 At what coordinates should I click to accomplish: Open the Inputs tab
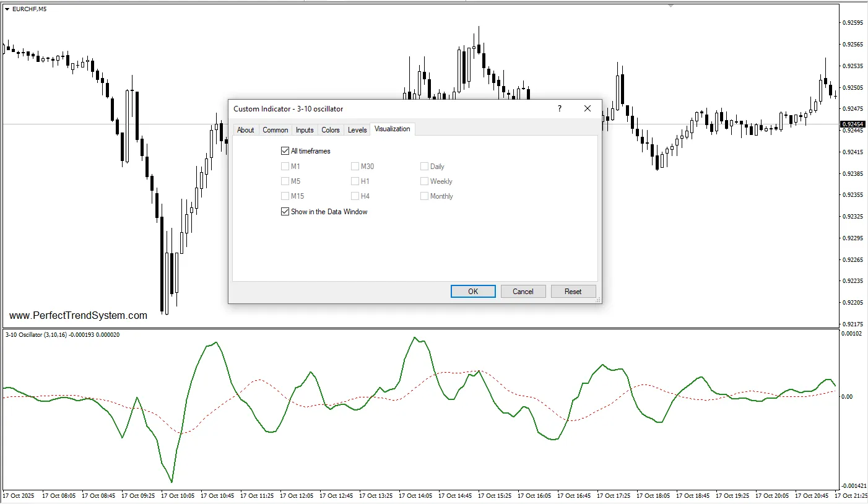pyautogui.click(x=305, y=130)
